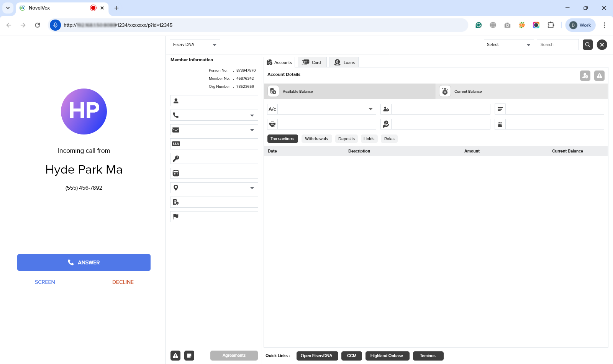The width and height of the screenshot is (613, 364).
Task: Click the Open FiservDNA quick link
Action: (316, 356)
